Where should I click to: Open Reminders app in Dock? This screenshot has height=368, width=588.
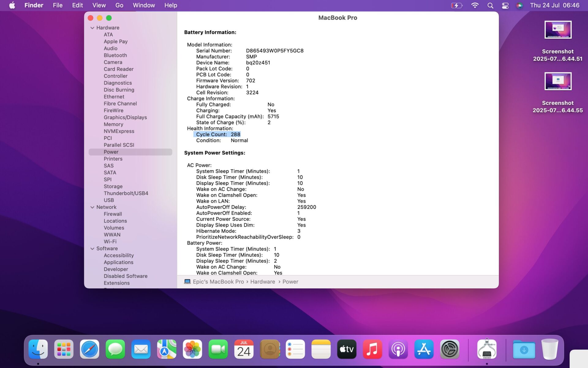click(x=295, y=349)
